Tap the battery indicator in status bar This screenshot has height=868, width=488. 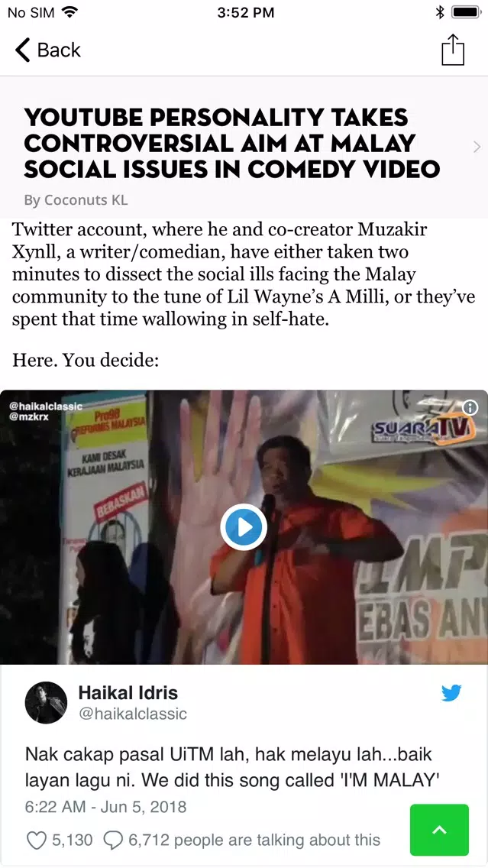tap(467, 12)
